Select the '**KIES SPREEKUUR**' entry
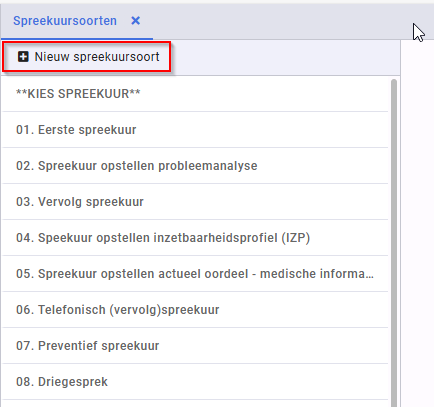434x407 pixels. (x=195, y=94)
